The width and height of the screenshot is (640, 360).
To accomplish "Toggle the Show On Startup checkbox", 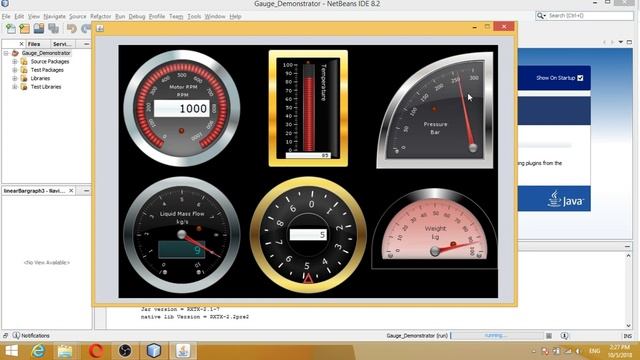I will 580,78.
